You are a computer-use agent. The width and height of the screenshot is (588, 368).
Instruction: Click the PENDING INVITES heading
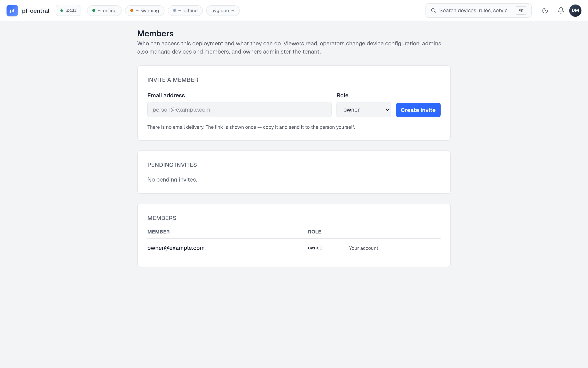tap(172, 165)
